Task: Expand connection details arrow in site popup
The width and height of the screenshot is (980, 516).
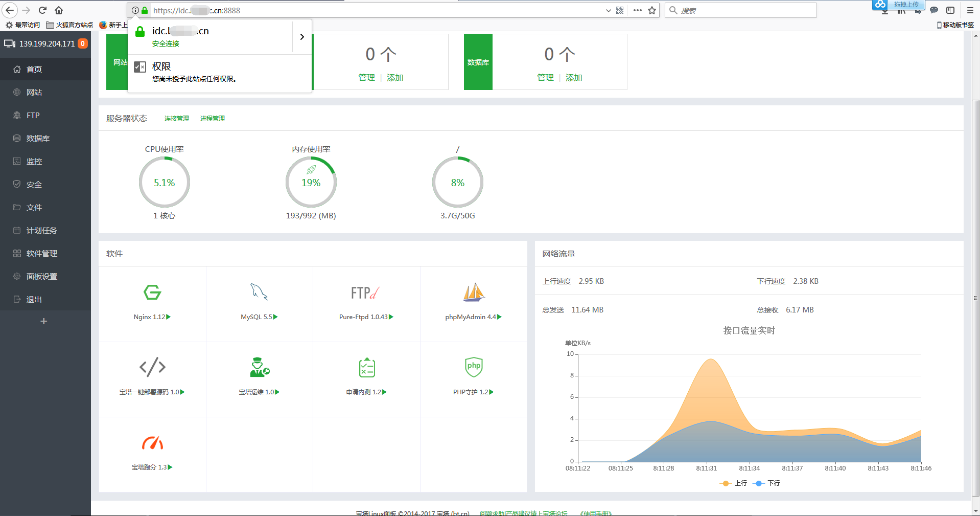Action: pyautogui.click(x=302, y=37)
